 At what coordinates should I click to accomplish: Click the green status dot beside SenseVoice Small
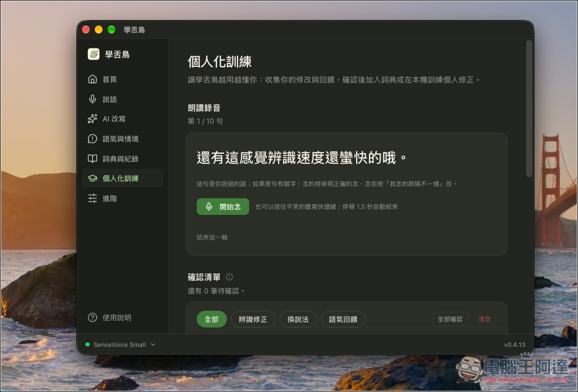tap(88, 345)
